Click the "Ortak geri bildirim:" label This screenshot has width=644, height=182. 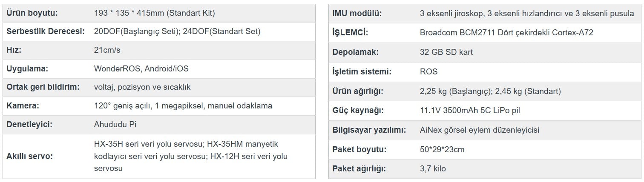tap(43, 87)
